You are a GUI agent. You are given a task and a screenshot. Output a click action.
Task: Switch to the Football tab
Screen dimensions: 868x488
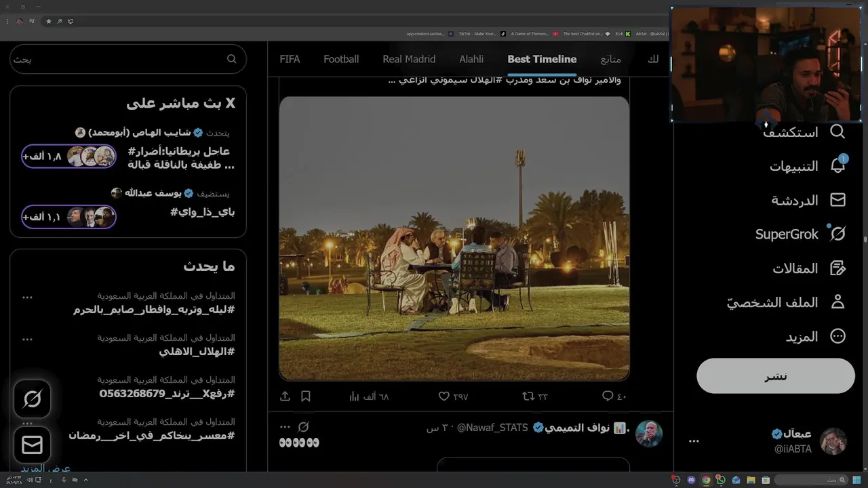point(341,59)
